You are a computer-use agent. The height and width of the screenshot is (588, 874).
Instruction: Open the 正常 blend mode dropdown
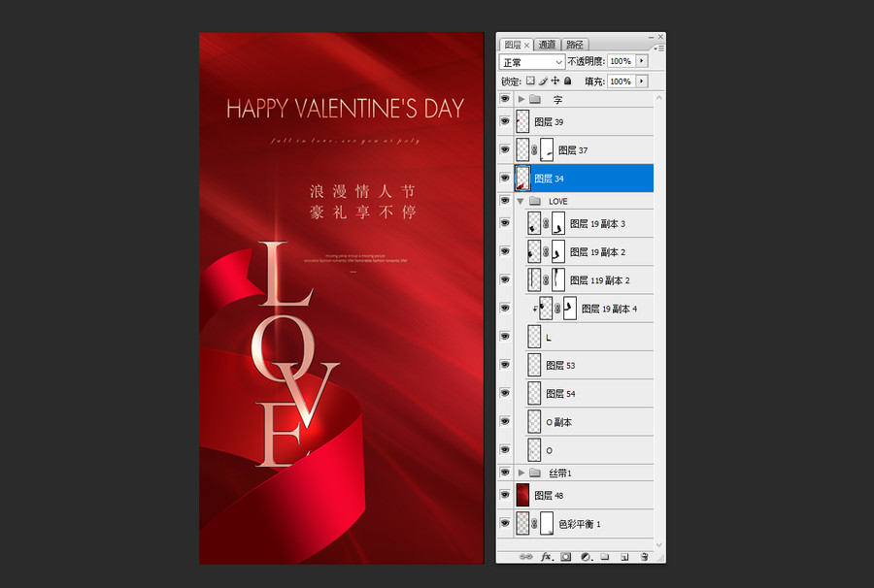[x=532, y=62]
